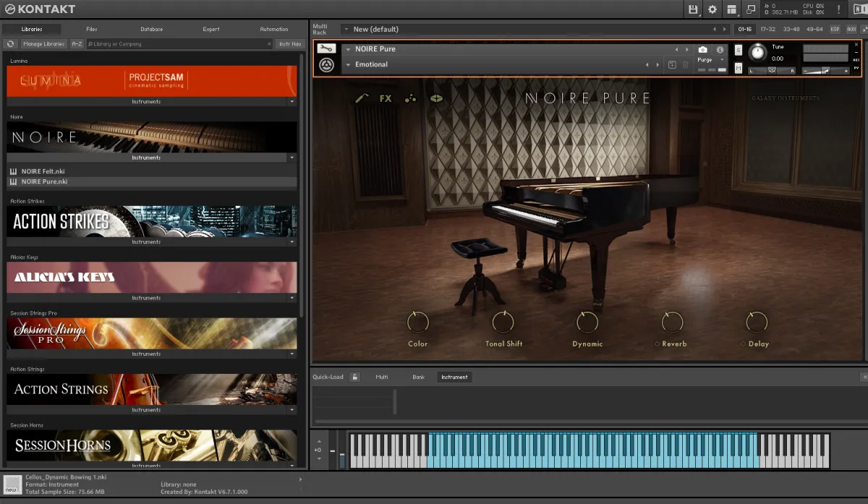The image size is (868, 504).
Task: Switch to the Automation tab
Action: 274,29
